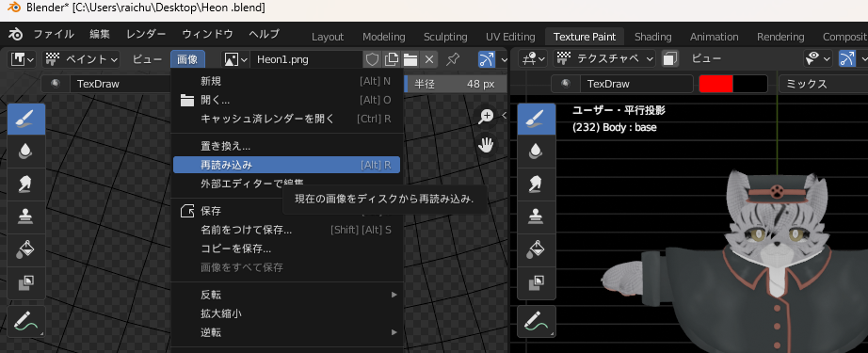Expand the image editor sidebar chevron
Screen dimensions: 868x353
pyautogui.click(x=504, y=116)
